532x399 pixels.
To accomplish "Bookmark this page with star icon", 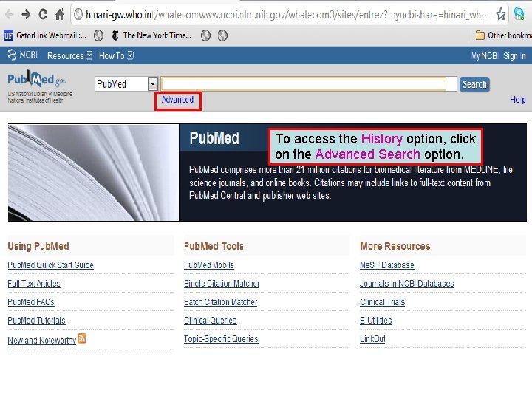I will [501, 14].
